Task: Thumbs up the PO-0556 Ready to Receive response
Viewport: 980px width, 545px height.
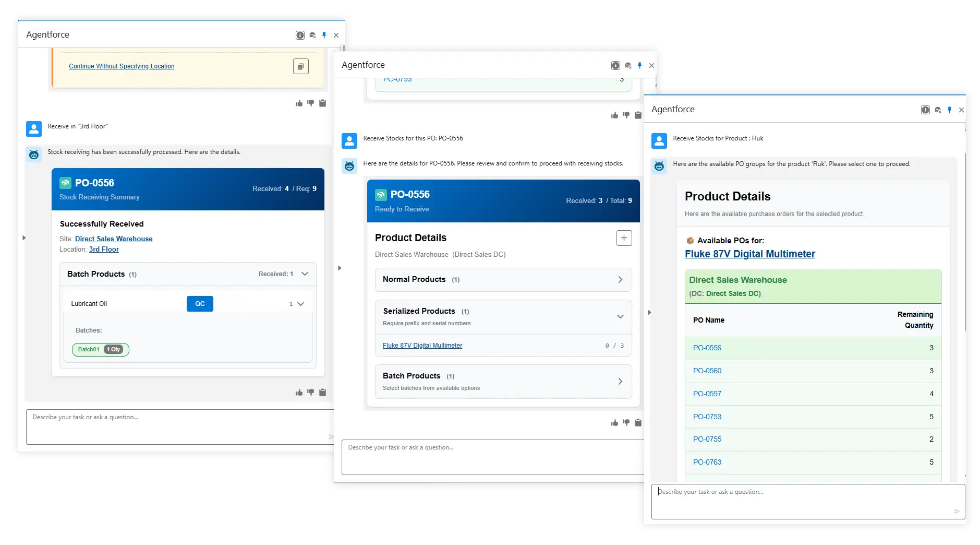Action: tap(614, 423)
